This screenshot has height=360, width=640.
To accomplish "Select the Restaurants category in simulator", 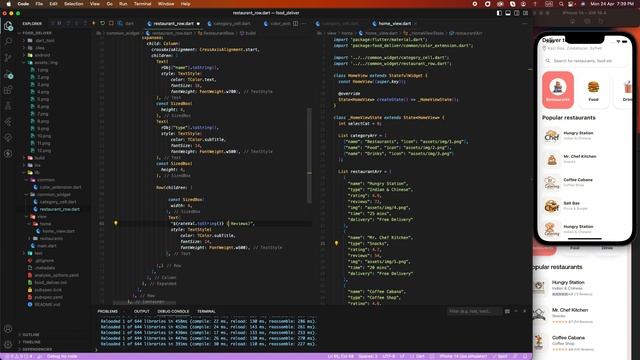I will (558, 90).
